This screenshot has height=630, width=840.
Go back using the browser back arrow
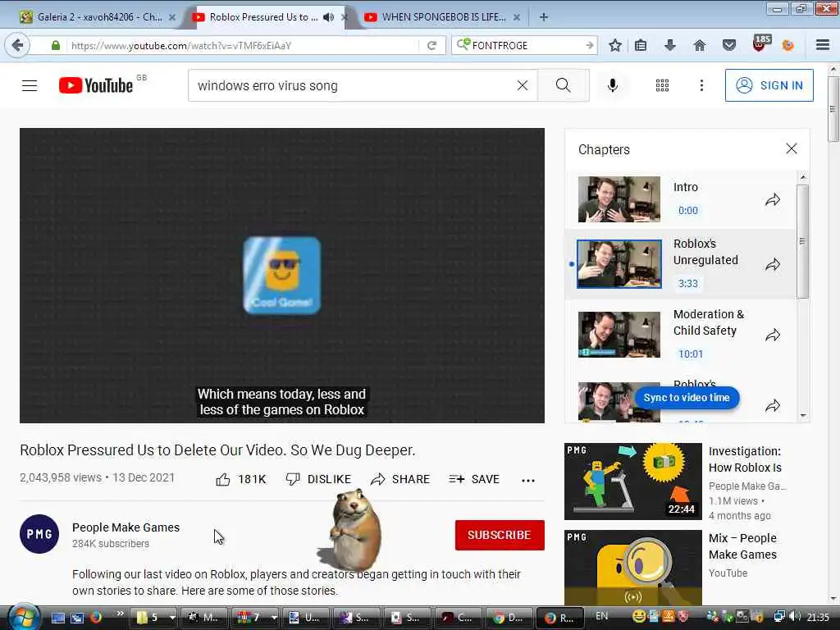[x=17, y=46]
